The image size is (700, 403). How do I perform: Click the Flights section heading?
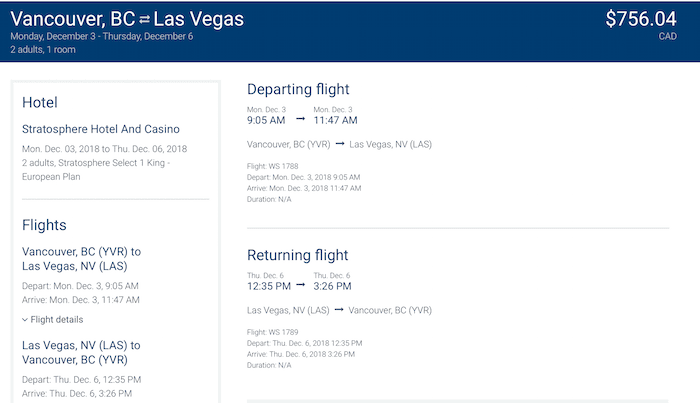tap(44, 225)
